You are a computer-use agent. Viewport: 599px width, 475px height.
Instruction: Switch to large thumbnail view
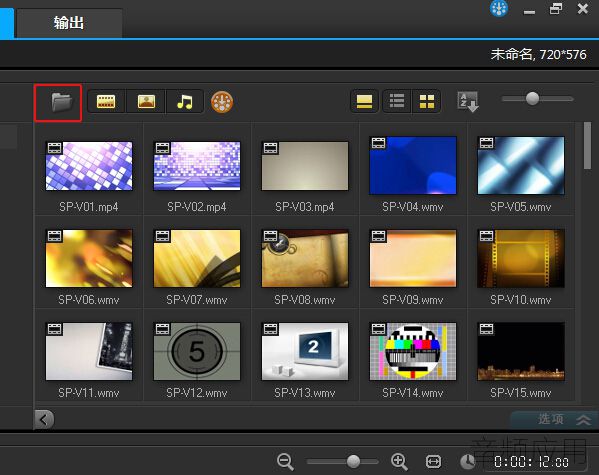tap(427, 101)
